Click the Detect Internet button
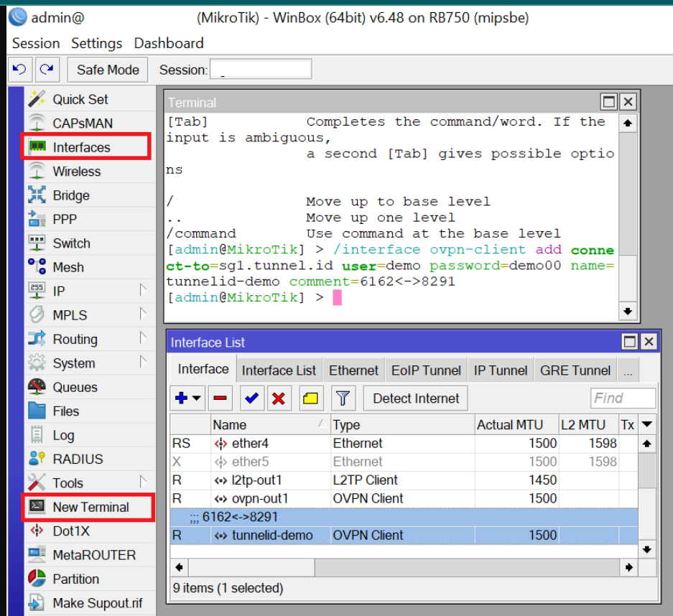The height and width of the screenshot is (616, 673). (x=416, y=398)
